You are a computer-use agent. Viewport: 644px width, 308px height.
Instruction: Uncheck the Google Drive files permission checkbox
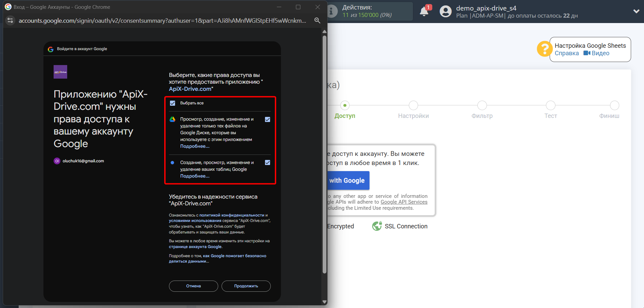pos(267,119)
